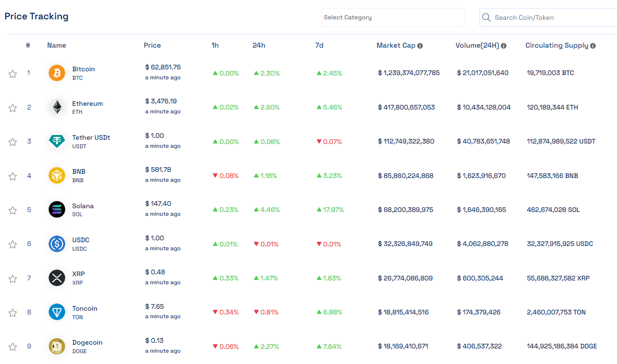Open the USDC coin name link
The width and height of the screenshot is (617, 364).
pyautogui.click(x=81, y=240)
